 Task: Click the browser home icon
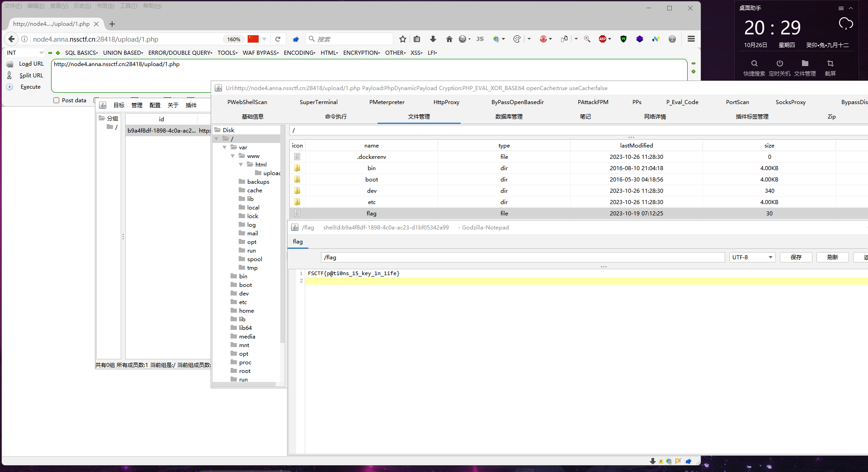point(449,39)
